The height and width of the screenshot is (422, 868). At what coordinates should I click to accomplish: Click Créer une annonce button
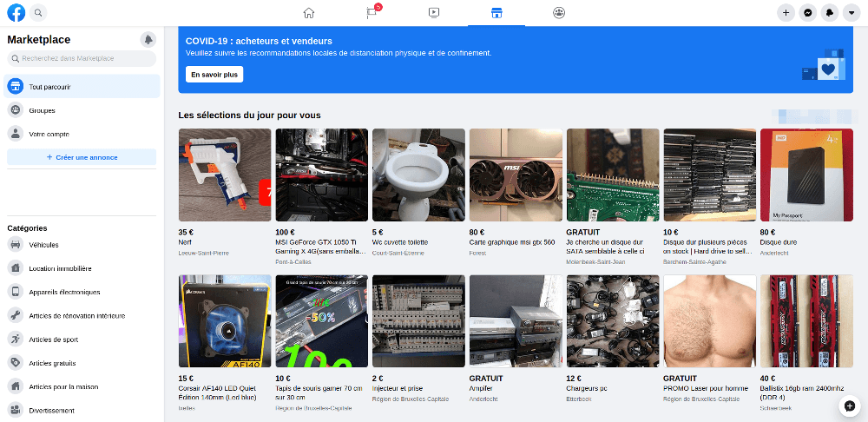82,157
